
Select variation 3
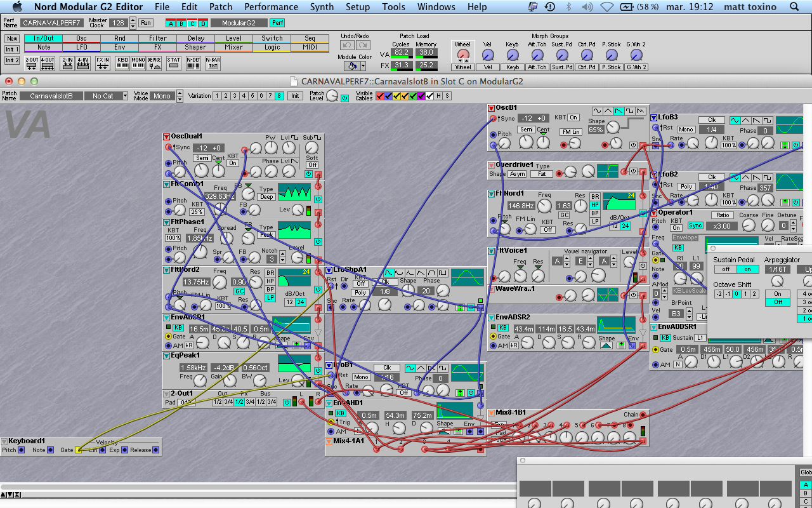[235, 96]
